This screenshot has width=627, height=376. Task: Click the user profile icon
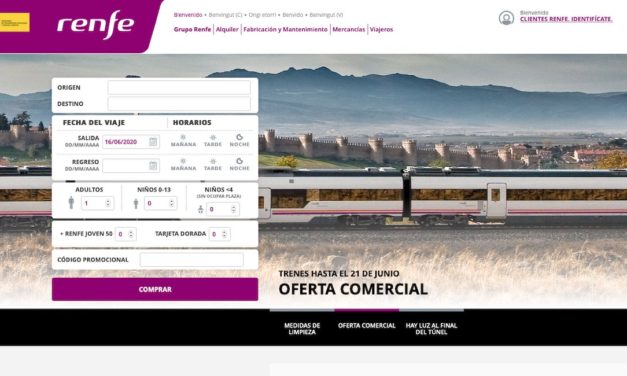click(x=506, y=18)
